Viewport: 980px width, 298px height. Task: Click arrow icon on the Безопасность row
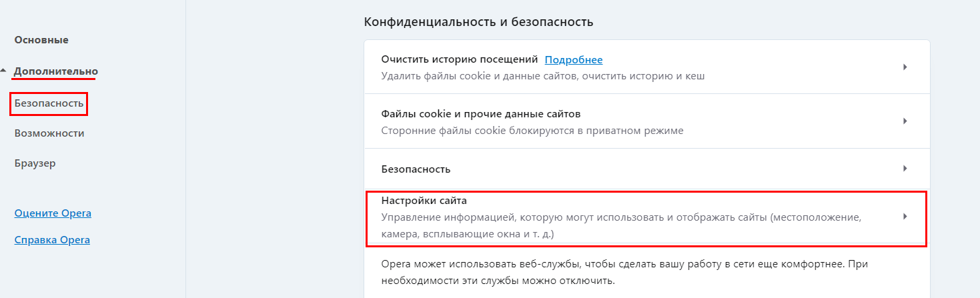coord(905,169)
